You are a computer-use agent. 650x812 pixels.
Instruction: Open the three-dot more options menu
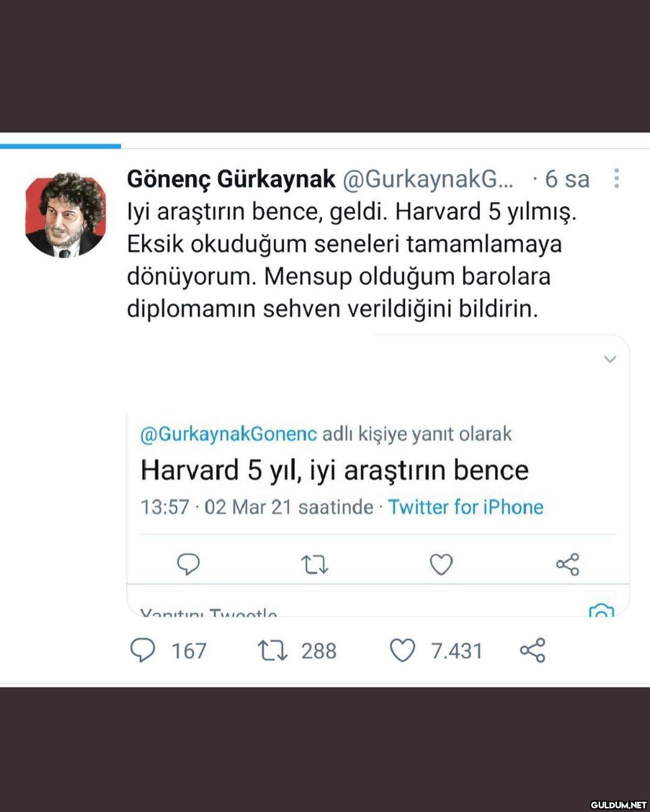[x=616, y=179]
